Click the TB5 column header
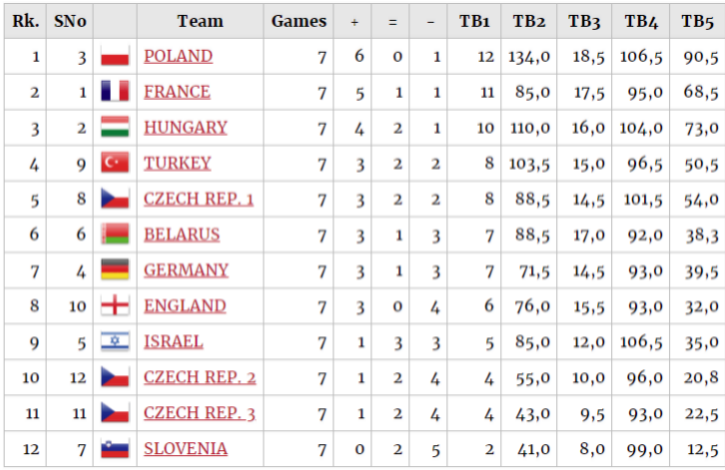The height and width of the screenshot is (470, 725). [x=697, y=21]
